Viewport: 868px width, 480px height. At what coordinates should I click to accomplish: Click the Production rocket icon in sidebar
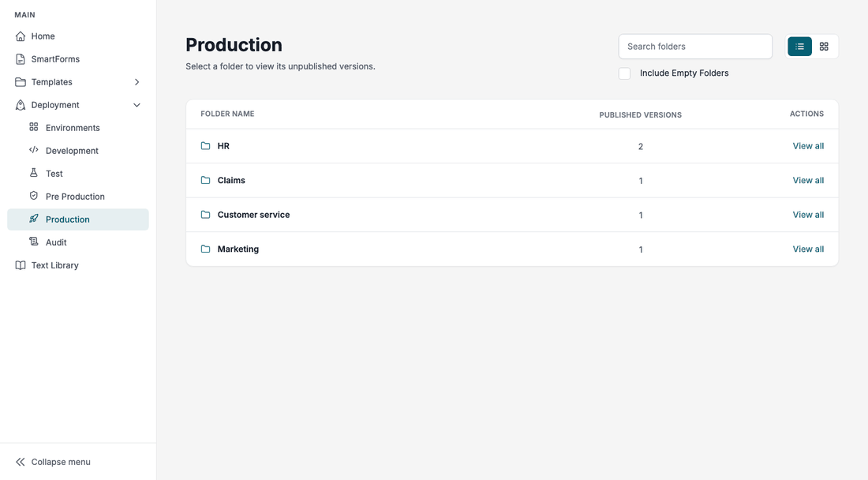tap(34, 219)
